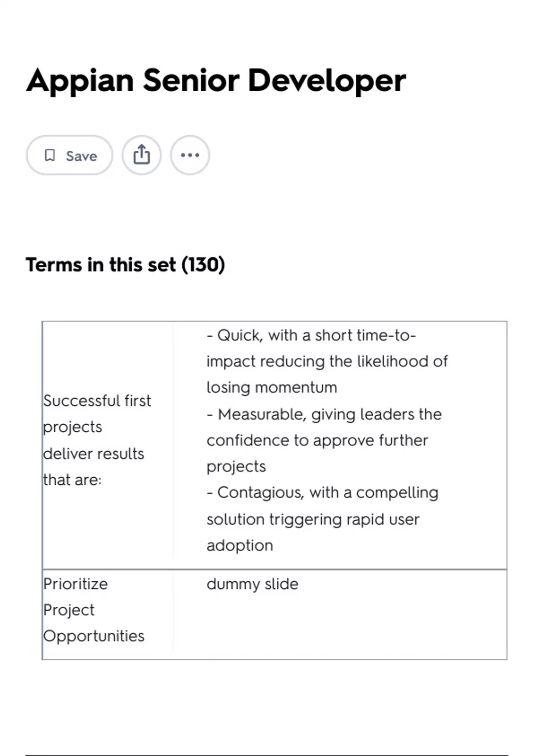Click the 'losing momentum' definition line
534x756 pixels.
272,387
